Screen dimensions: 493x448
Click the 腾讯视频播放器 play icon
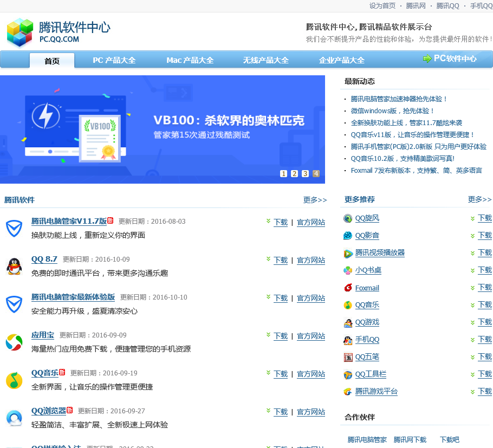[348, 253]
